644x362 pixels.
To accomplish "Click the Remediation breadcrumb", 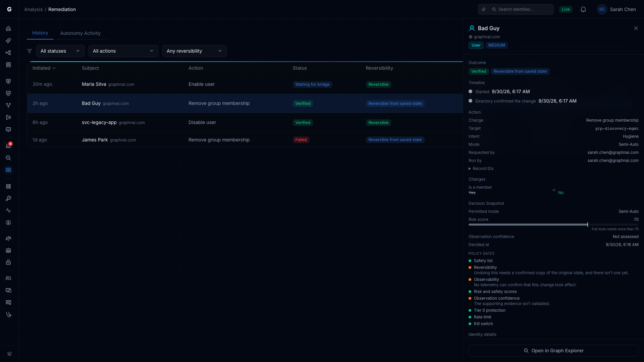I will click(62, 9).
